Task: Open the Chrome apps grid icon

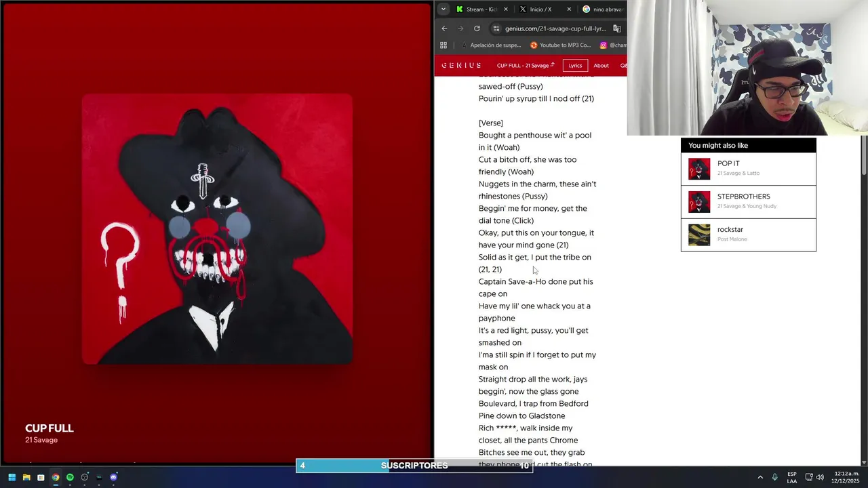Action: coord(443,45)
